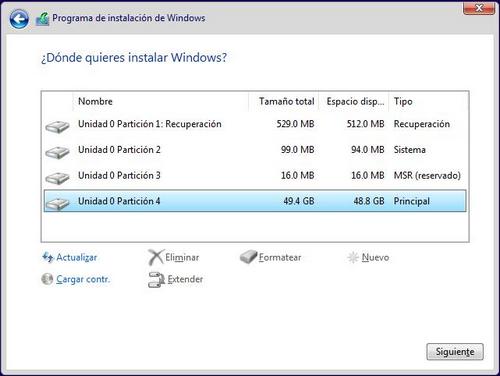This screenshot has width=500, height=376.
Task: Click the 48.8 GB free space cell
Action: pos(369,201)
